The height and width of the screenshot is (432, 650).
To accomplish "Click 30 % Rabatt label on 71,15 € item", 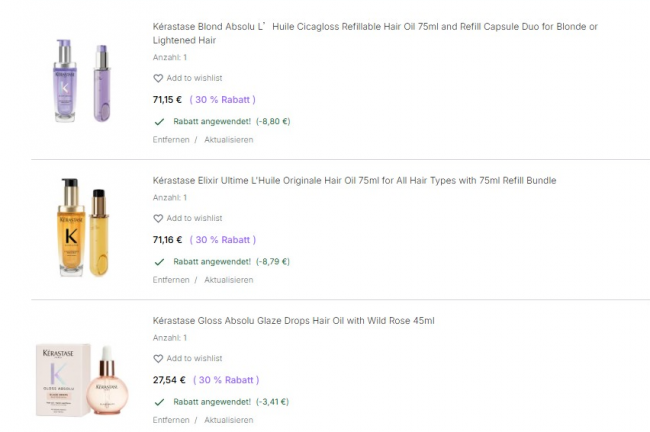I will tap(222, 100).
